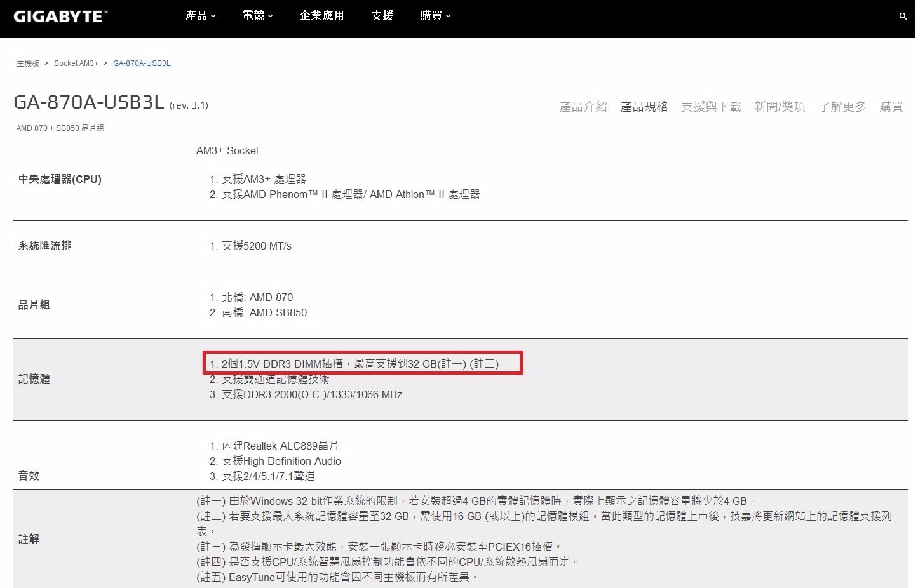Open the 支援 menu item
The height and width of the screenshot is (588, 918).
click(382, 16)
